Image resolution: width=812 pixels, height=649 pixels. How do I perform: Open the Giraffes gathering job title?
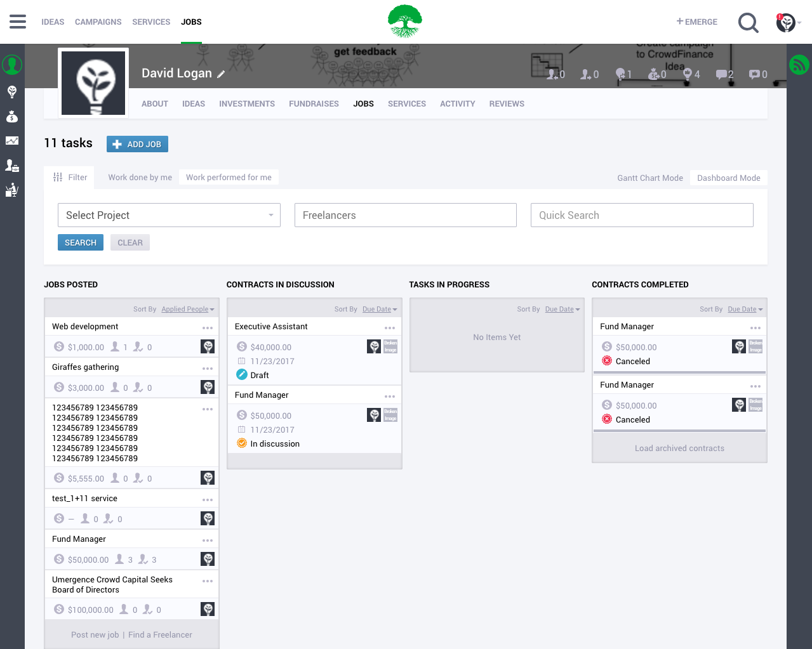tap(86, 367)
